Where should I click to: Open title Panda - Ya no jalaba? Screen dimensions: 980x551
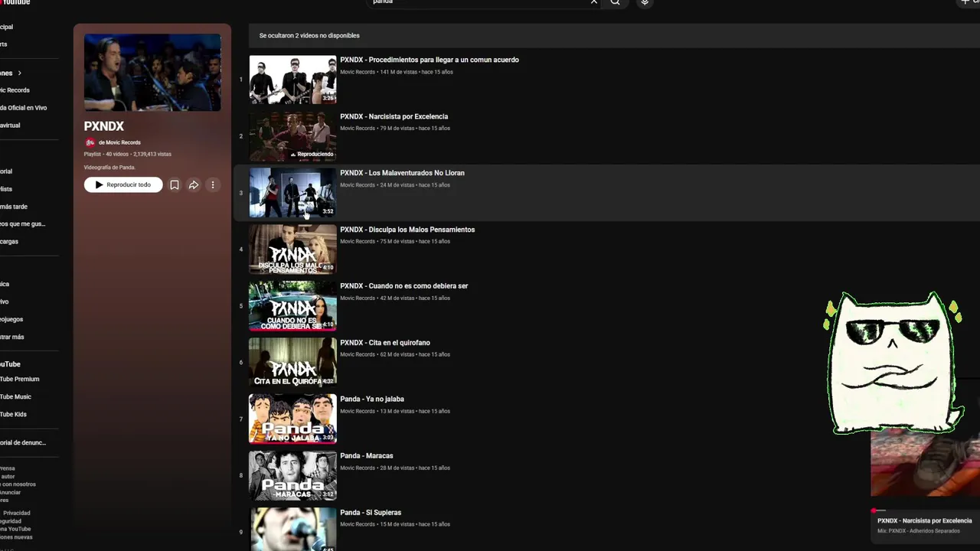372,399
